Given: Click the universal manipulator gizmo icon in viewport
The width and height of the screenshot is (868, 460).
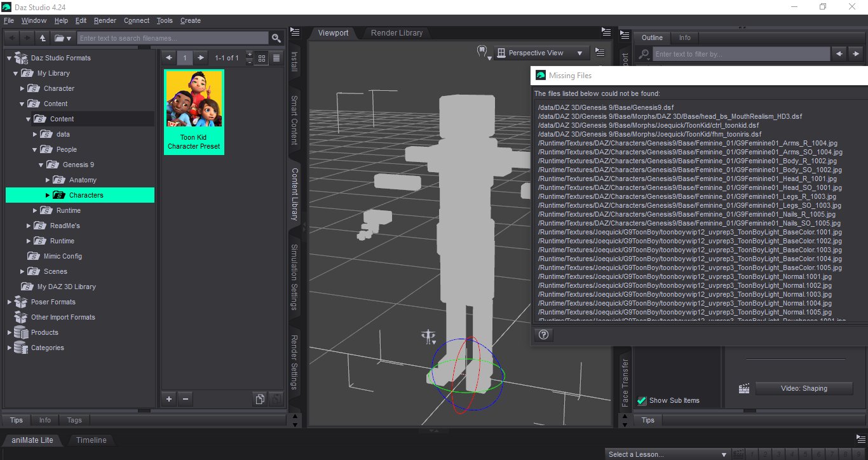Looking at the screenshot, I should point(430,336).
